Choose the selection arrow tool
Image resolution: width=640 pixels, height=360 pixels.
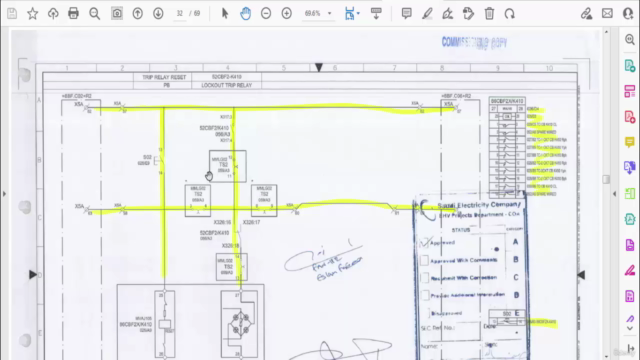[x=224, y=13]
